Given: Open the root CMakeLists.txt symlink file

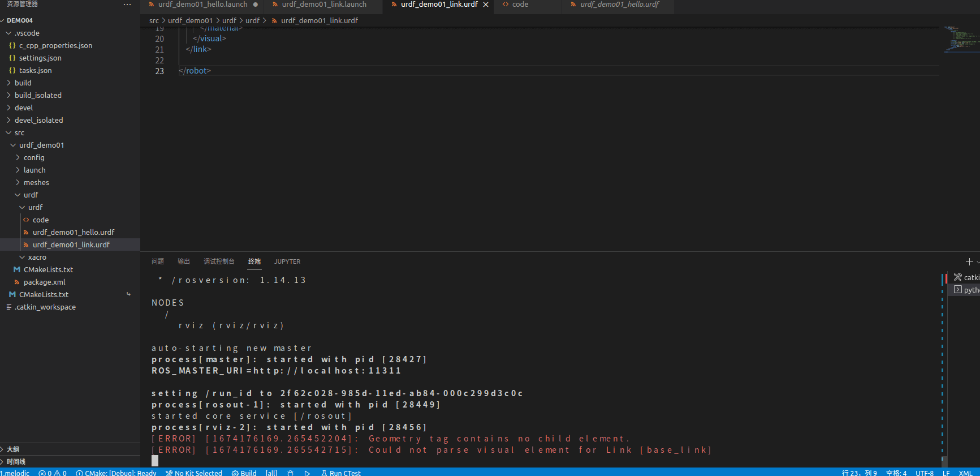Looking at the screenshot, I should (70, 294).
